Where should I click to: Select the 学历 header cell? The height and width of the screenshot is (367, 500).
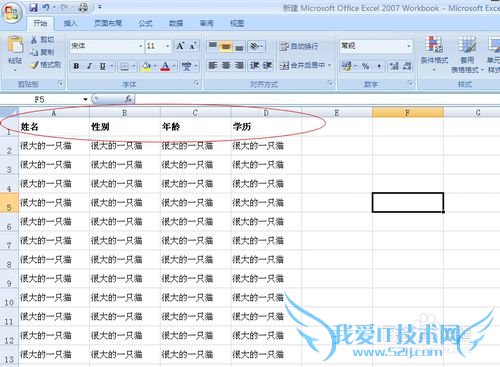click(x=266, y=127)
